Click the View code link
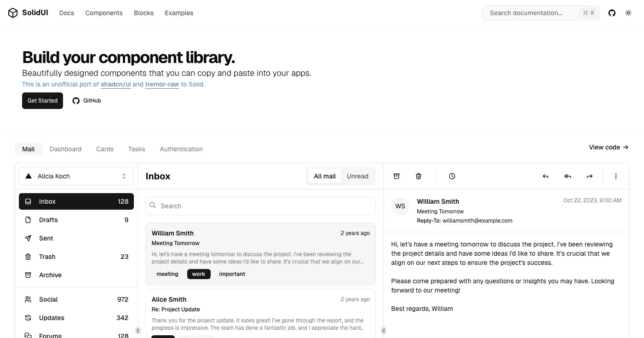Screen dimensions: 644x338 pyautogui.click(x=609, y=147)
